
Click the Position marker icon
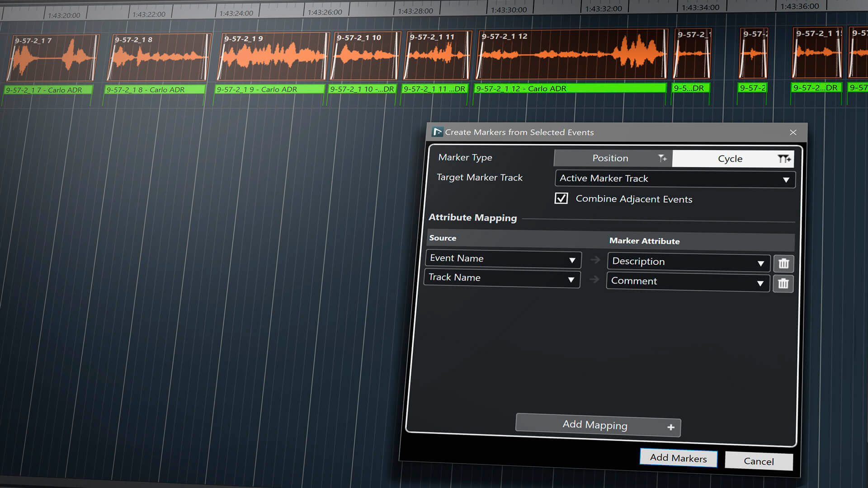click(x=662, y=158)
